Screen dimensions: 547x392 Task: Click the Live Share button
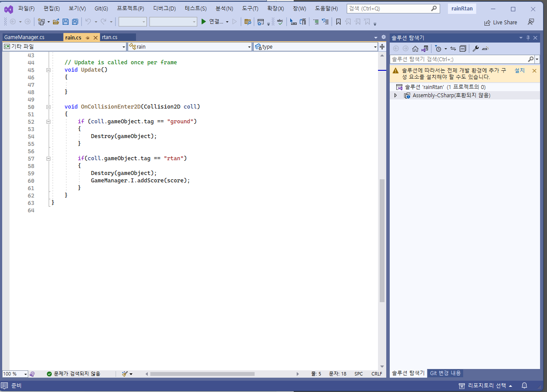(x=501, y=22)
